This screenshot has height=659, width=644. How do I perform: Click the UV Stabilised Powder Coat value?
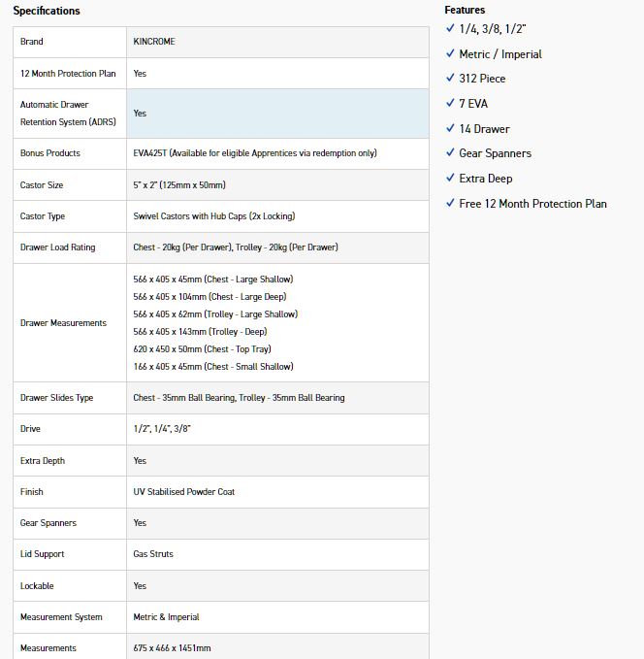pyautogui.click(x=183, y=492)
